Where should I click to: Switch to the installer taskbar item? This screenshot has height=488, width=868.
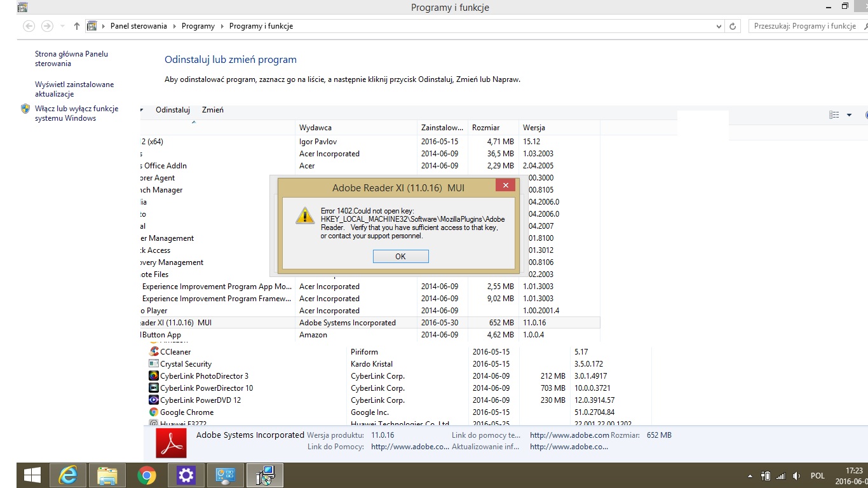(264, 475)
